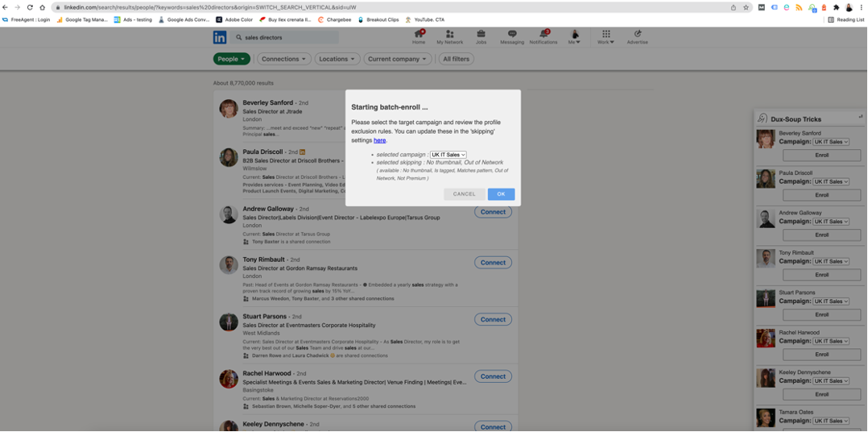
Task: Connect with Andrew Galloway
Action: [493, 212]
